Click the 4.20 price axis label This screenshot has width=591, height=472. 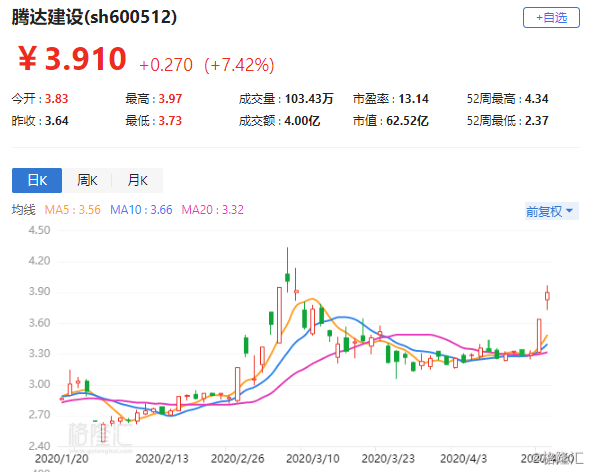[40, 261]
